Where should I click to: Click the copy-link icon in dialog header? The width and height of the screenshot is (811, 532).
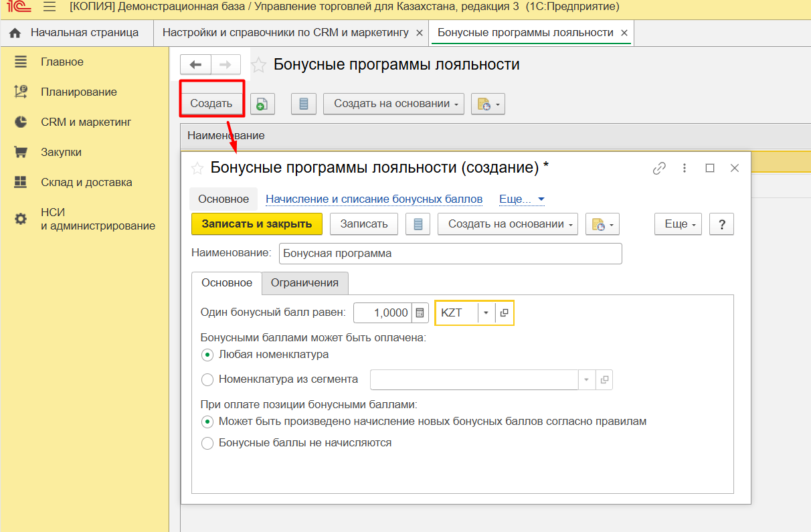click(x=659, y=169)
